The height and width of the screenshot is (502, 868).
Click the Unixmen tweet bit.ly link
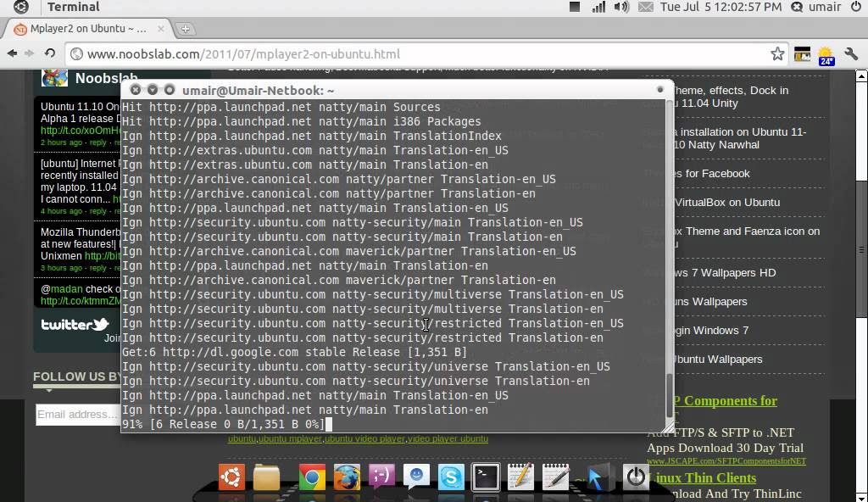click(103, 256)
